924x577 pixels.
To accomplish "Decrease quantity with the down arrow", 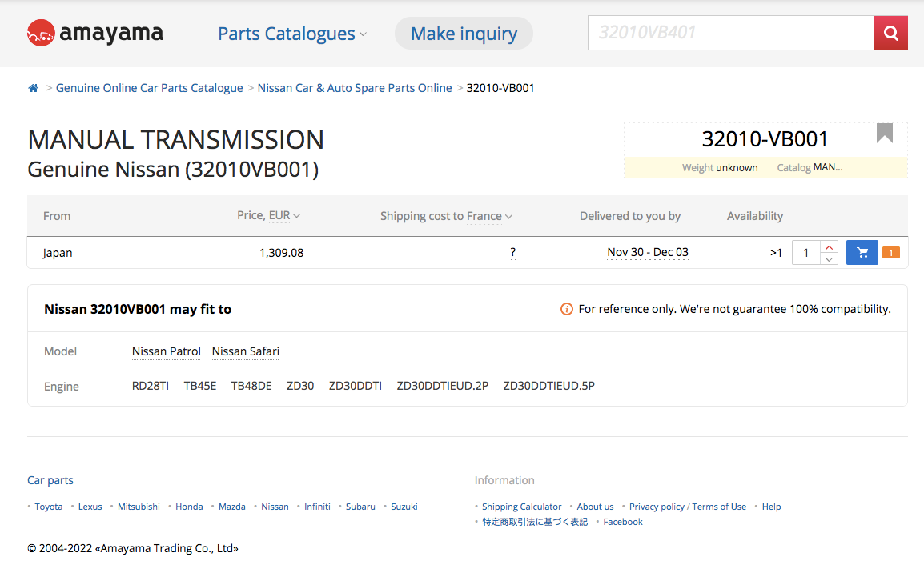I will click(830, 259).
